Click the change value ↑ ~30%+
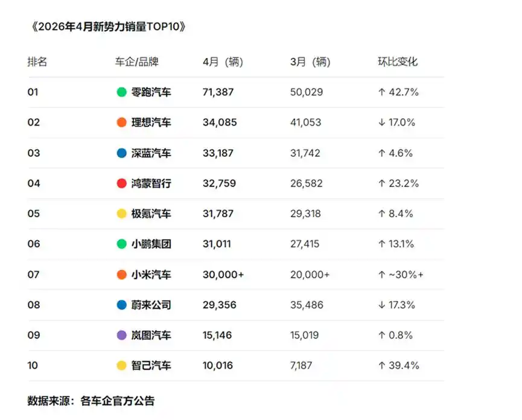522x420 pixels. (401, 274)
